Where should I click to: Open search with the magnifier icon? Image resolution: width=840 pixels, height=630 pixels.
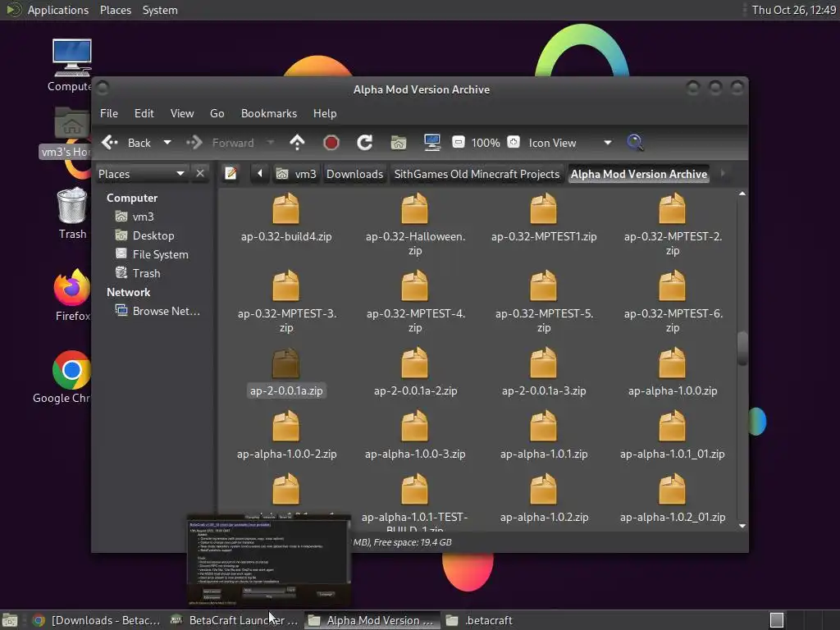(x=635, y=143)
